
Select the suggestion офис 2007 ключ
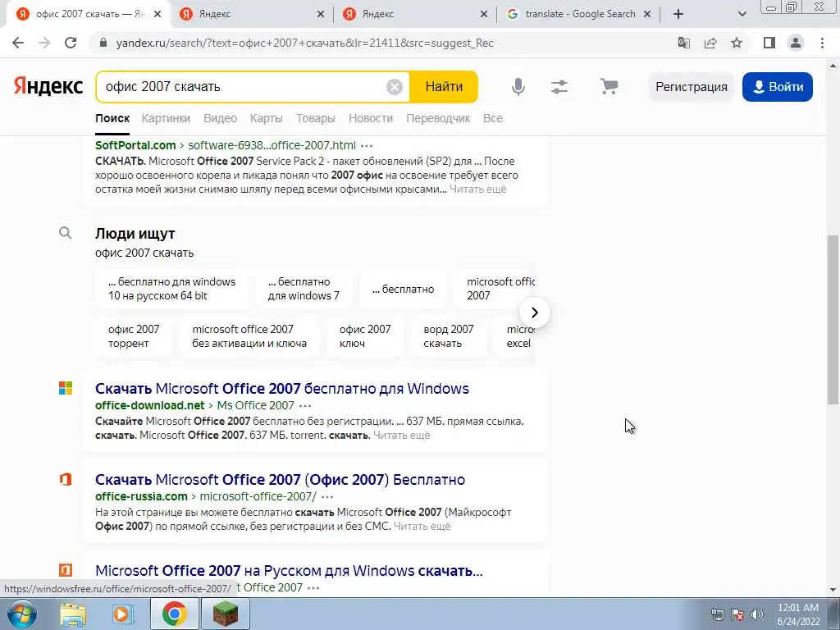coord(365,336)
